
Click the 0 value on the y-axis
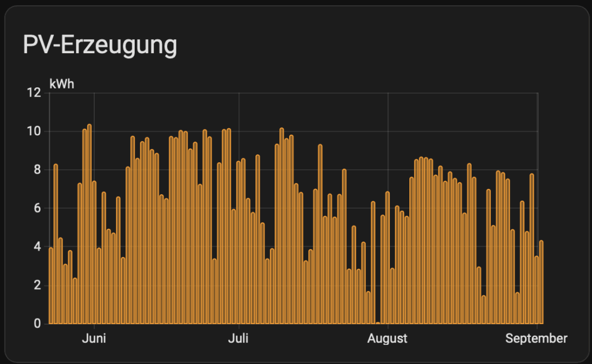36,324
